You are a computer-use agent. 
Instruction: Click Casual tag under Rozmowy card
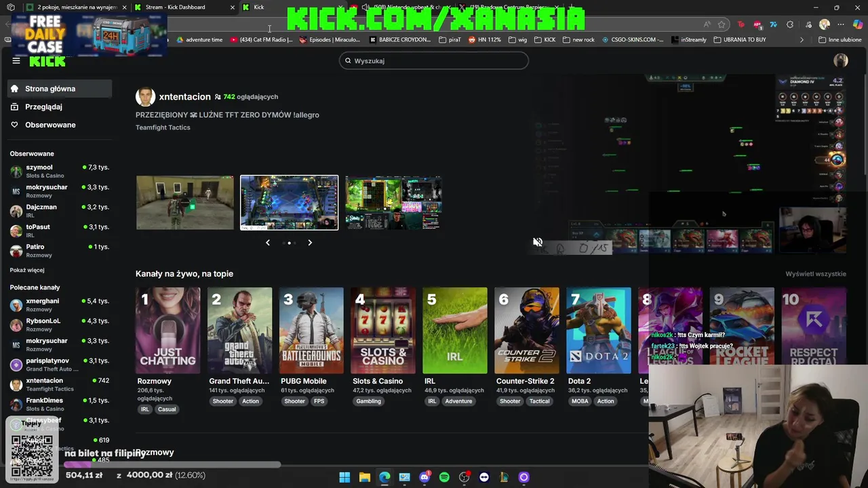pyautogui.click(x=167, y=409)
